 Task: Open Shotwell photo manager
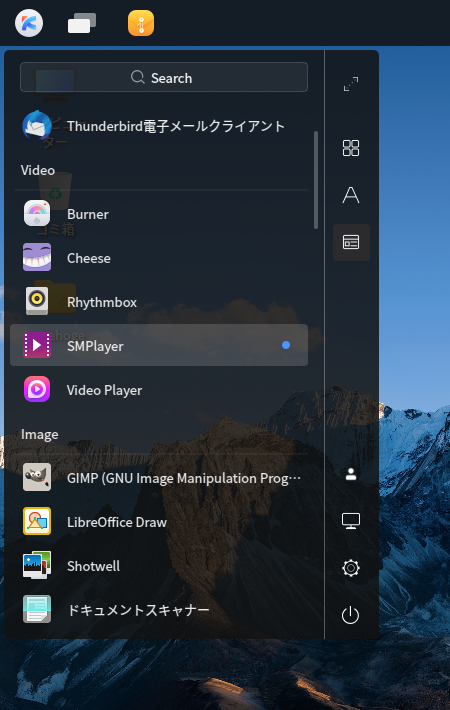point(159,565)
